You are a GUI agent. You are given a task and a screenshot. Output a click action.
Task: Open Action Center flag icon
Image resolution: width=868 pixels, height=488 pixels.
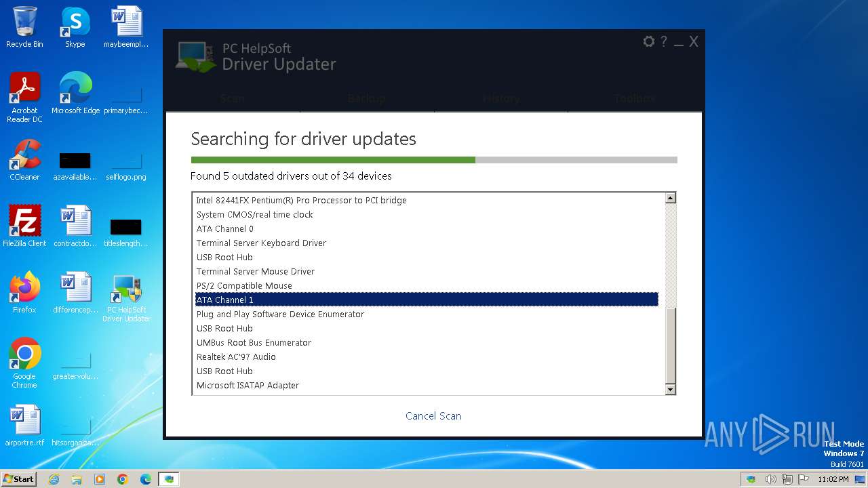pos(803,479)
